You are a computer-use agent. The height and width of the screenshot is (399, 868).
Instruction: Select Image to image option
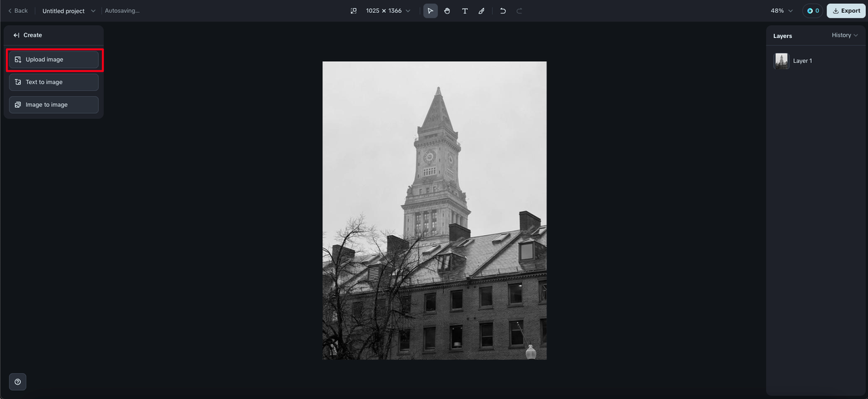pos(54,105)
